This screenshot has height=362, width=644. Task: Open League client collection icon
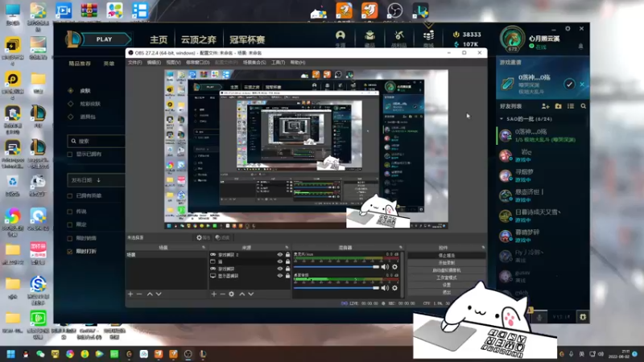(369, 37)
